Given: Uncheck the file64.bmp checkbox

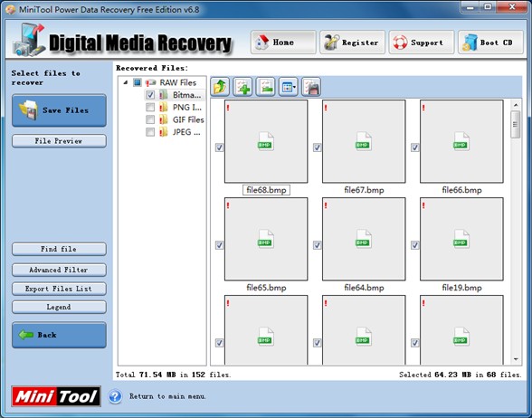Looking at the screenshot, I should click(317, 245).
